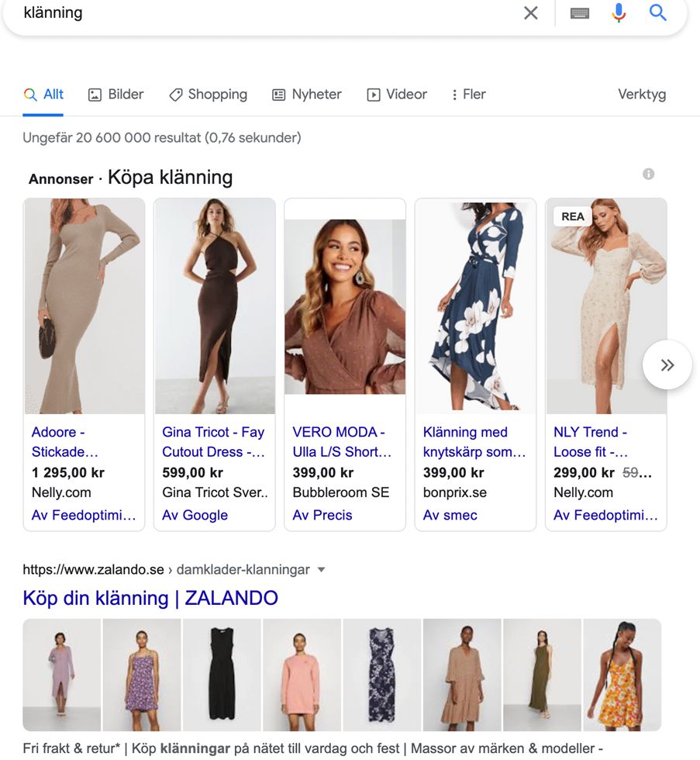Click the Gina Tricot Fay Cutout Dress link

(x=213, y=441)
